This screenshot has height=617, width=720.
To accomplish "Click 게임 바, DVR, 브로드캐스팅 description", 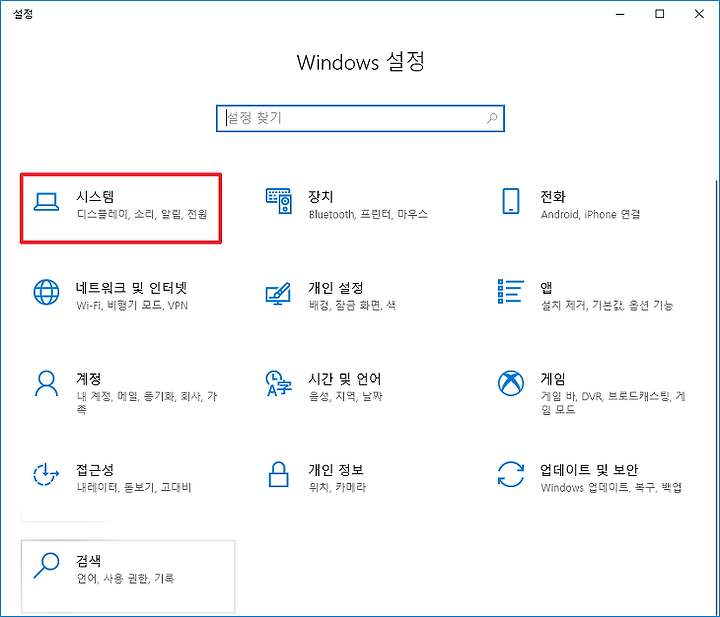I will click(x=613, y=403).
